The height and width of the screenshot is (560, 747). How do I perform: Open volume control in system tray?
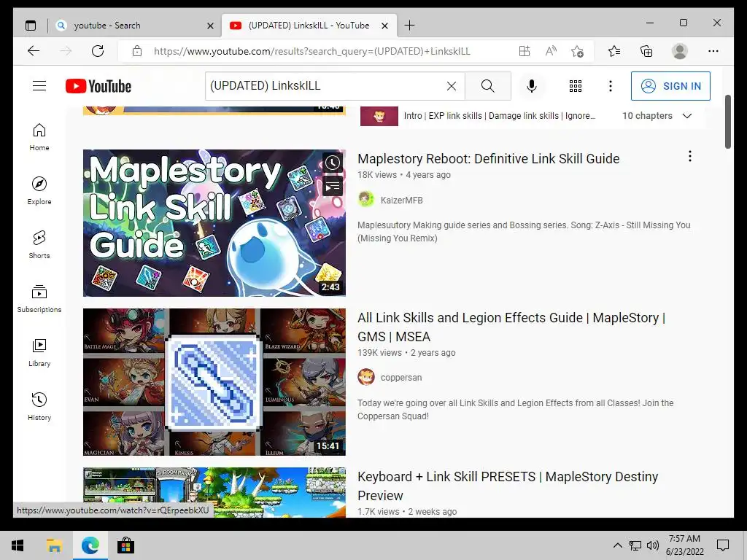[653, 545]
